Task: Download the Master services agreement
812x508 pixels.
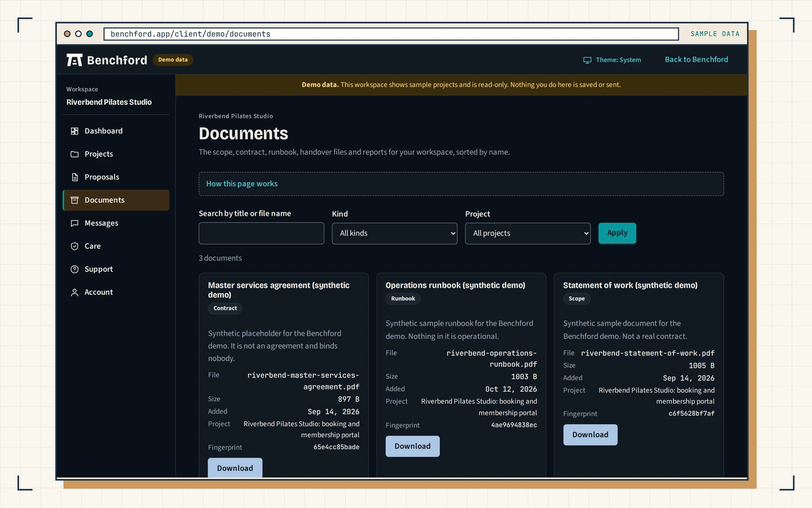Action: pyautogui.click(x=235, y=468)
